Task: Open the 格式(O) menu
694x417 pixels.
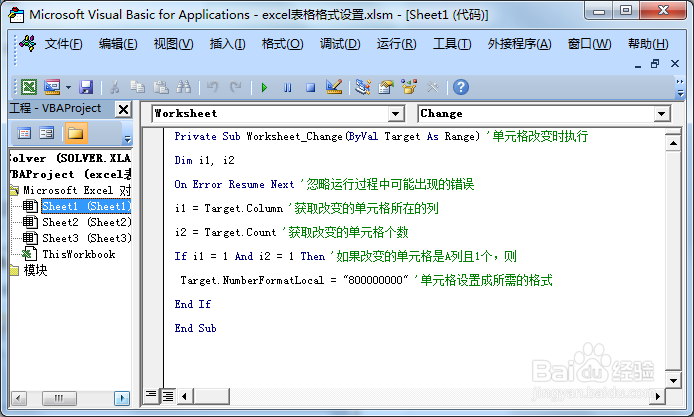Action: (x=282, y=44)
